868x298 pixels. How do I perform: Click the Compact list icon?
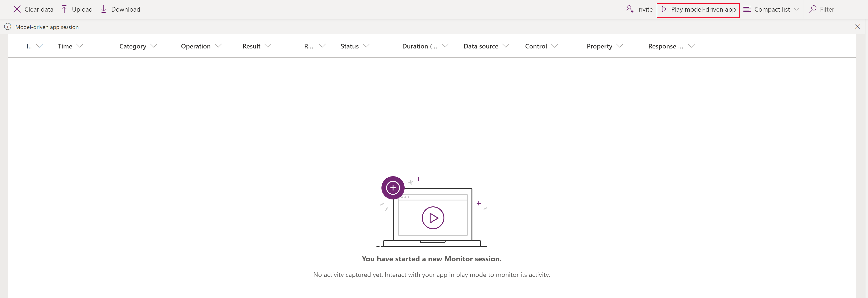pyautogui.click(x=748, y=10)
